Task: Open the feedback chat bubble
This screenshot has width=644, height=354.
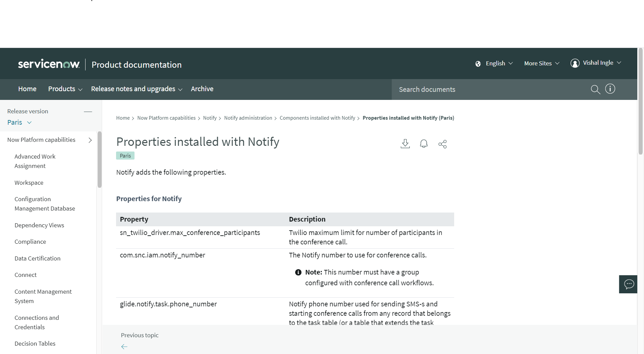Action: point(629,284)
